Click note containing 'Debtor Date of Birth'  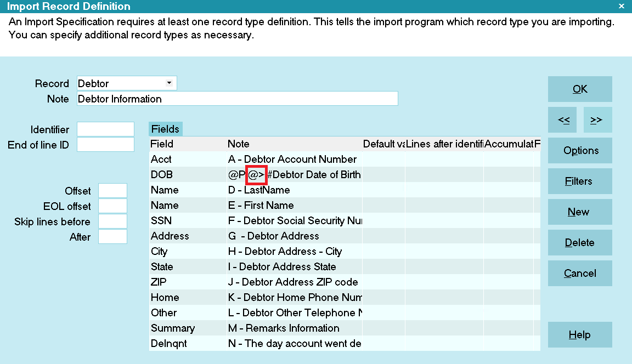[294, 174]
